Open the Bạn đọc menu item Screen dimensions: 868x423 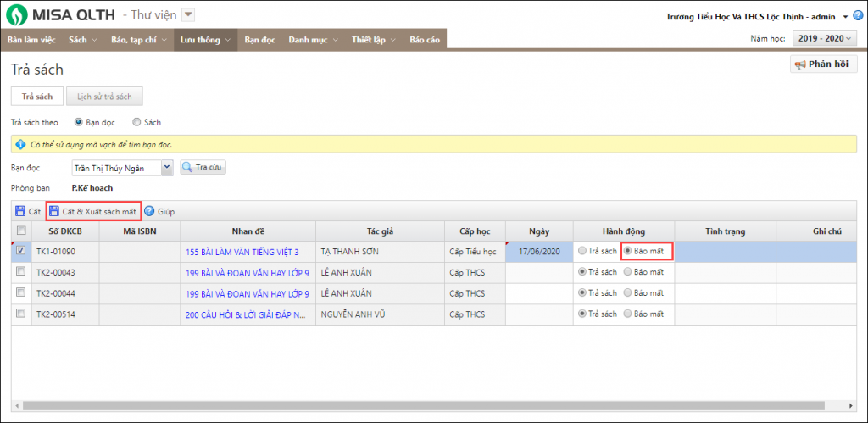coord(260,40)
